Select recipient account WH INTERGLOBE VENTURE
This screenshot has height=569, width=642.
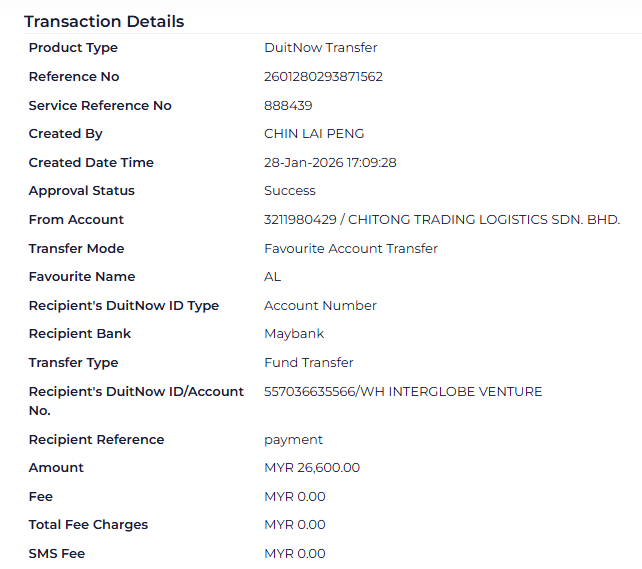(403, 392)
